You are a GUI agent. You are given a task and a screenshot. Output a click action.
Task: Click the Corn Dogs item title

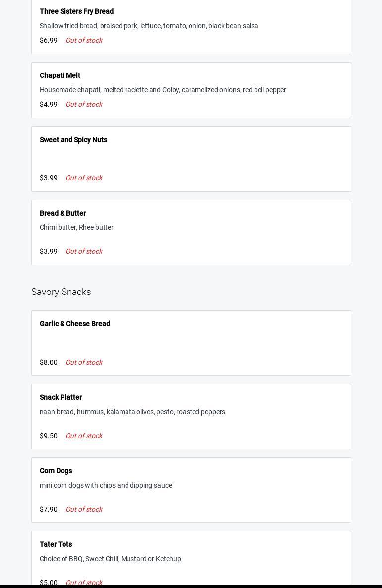coord(56,471)
